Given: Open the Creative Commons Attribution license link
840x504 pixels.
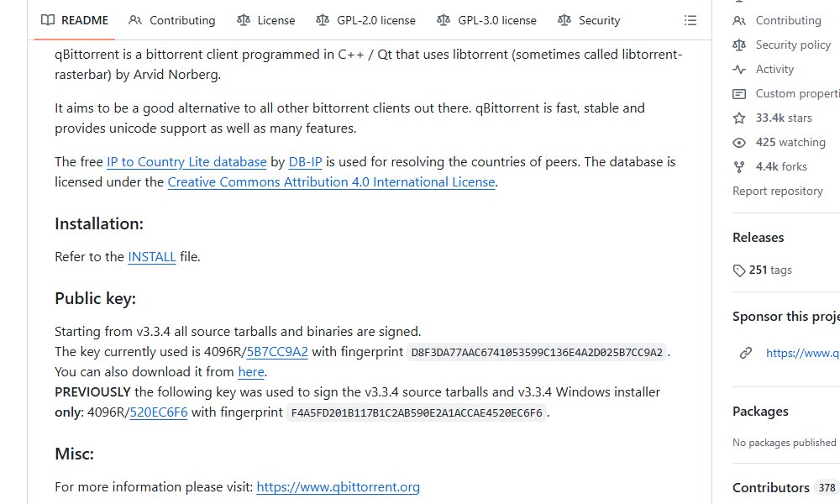Looking at the screenshot, I should [331, 182].
